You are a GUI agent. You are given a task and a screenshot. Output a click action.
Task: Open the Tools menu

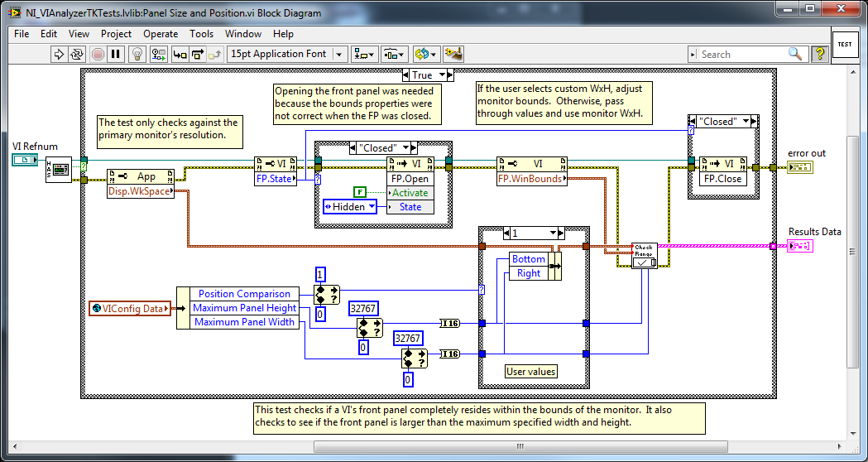tap(202, 34)
